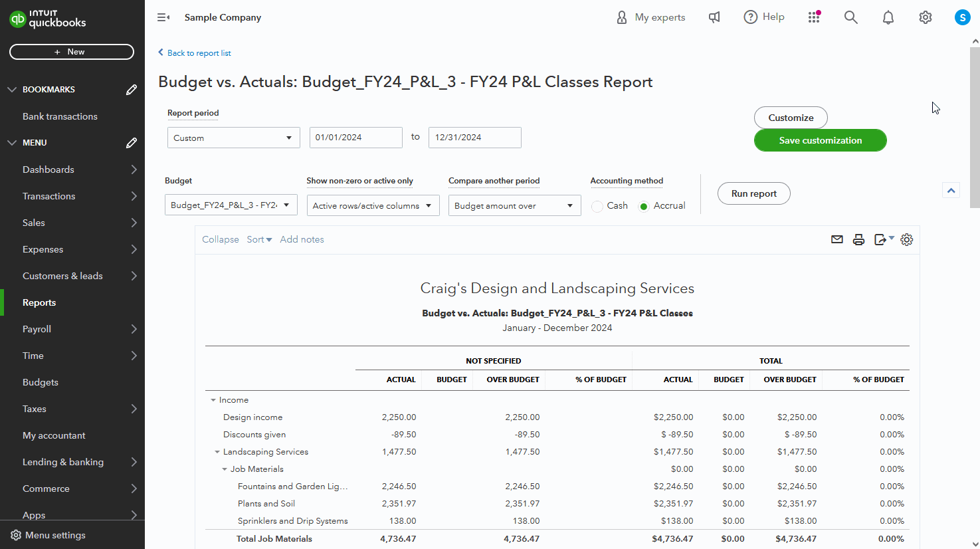Viewport: 980px width, 549px height.
Task: Open the export report icon
Action: point(881,239)
